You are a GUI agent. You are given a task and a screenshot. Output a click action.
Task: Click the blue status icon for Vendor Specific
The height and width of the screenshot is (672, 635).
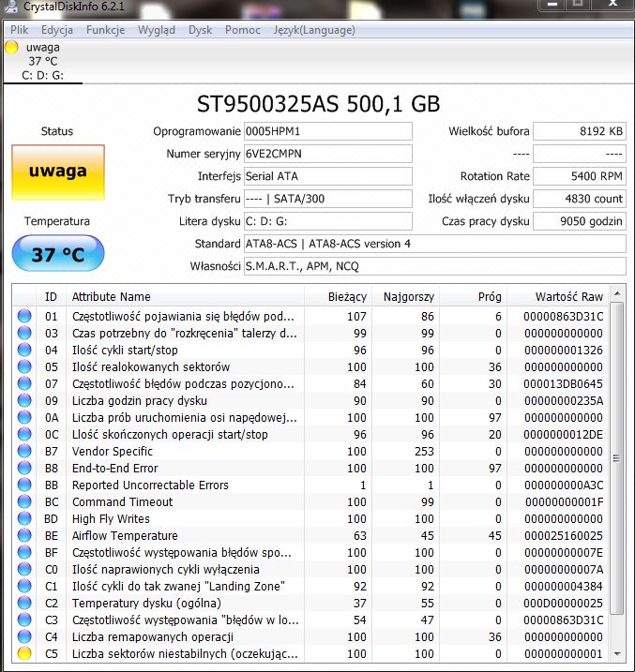pos(24,451)
